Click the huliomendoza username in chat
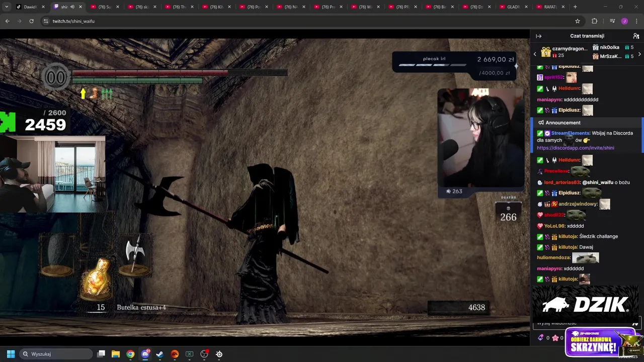 click(x=553, y=257)
